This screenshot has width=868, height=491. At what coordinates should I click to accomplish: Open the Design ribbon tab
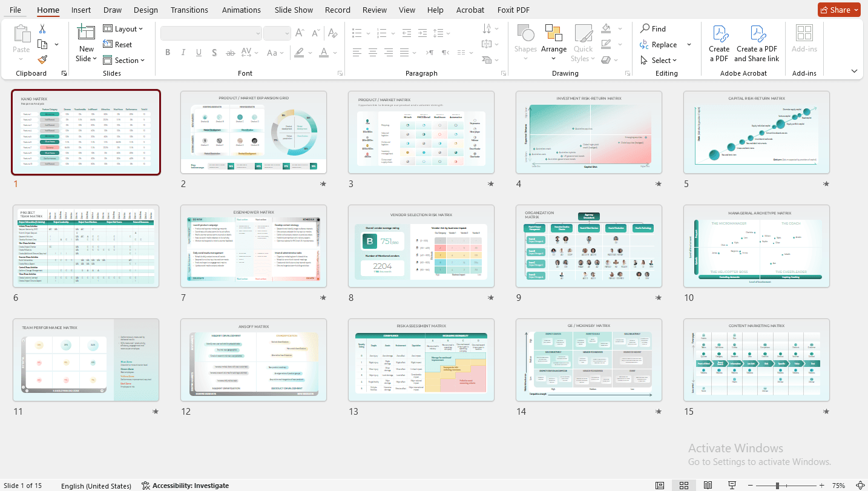click(146, 10)
